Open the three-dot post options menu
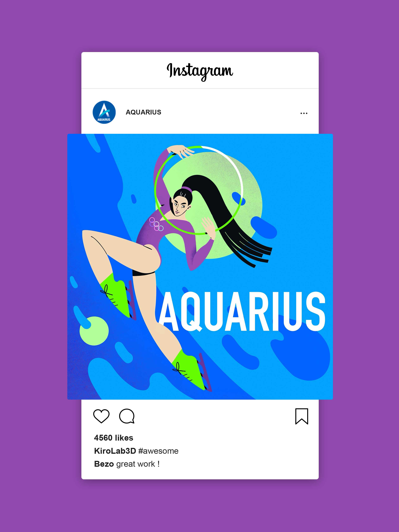The height and width of the screenshot is (532, 399). coord(304,113)
